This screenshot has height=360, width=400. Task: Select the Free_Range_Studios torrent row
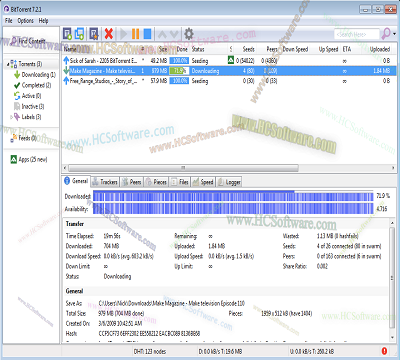click(x=229, y=81)
